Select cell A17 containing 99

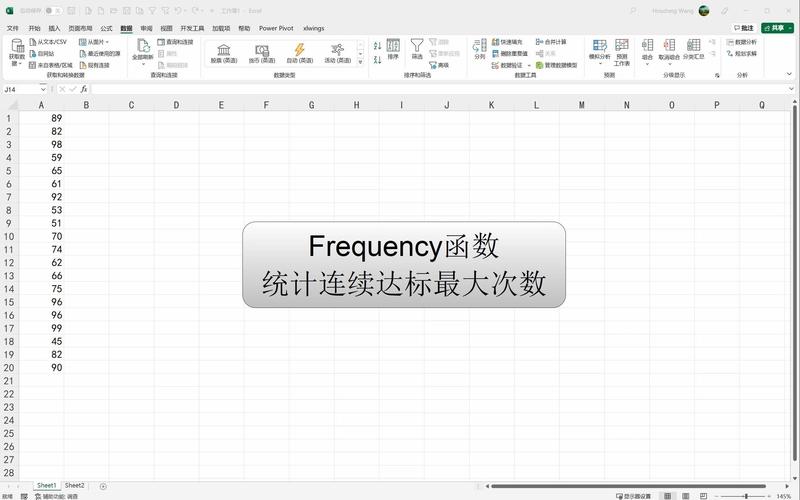click(41, 328)
